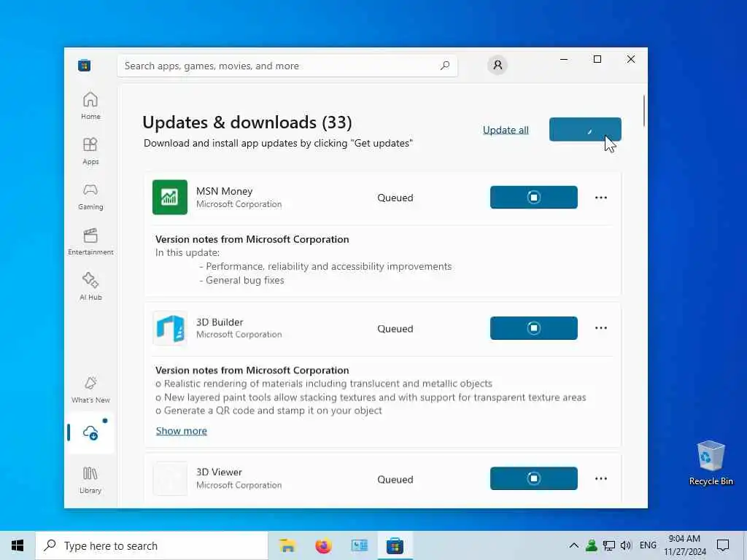
Task: Show hidden system tray icons chevron
Action: click(573, 545)
